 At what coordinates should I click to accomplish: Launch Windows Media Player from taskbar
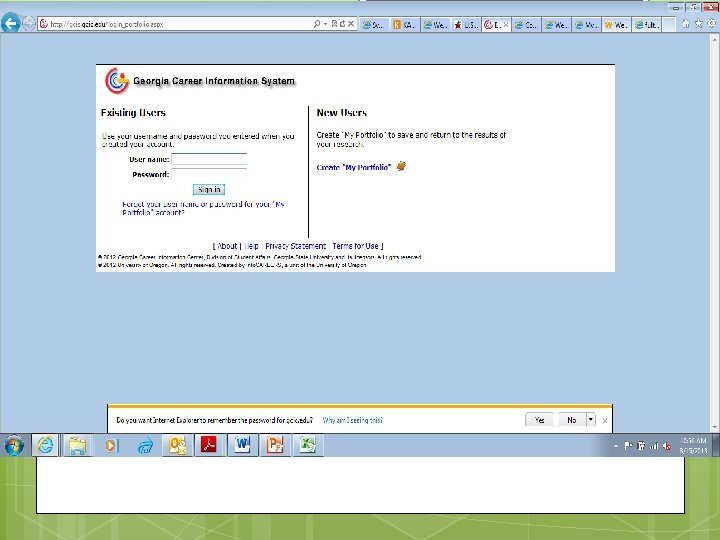click(x=111, y=445)
